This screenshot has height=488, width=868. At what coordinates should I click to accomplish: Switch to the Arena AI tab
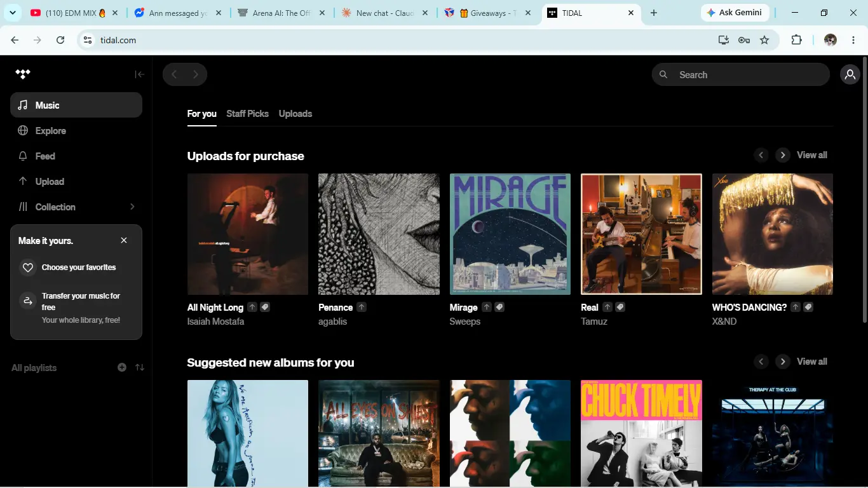(281, 13)
